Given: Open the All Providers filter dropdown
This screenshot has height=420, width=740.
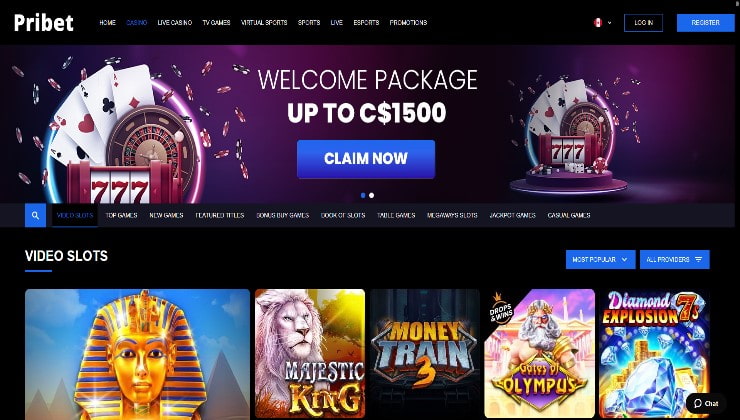Looking at the screenshot, I should point(674,260).
